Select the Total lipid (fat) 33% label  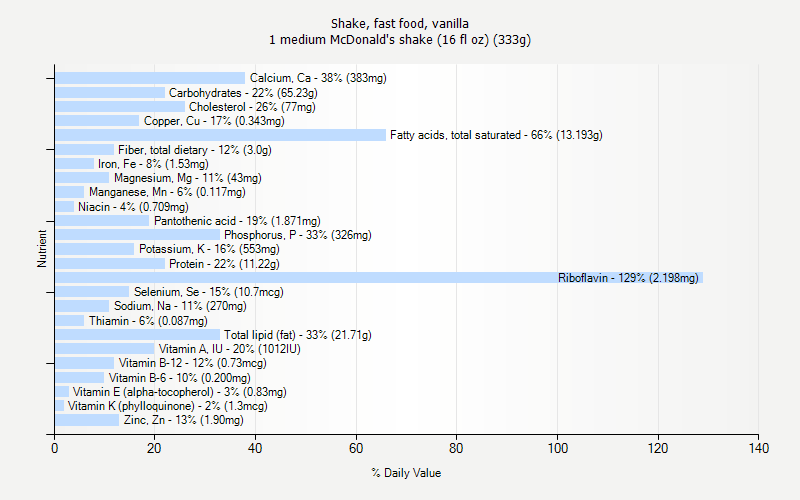(x=297, y=335)
